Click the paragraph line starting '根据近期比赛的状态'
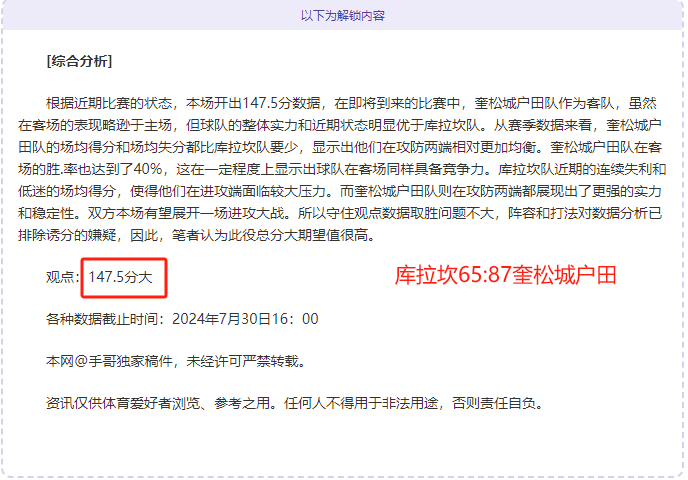The width and height of the screenshot is (688, 480). tap(351, 103)
